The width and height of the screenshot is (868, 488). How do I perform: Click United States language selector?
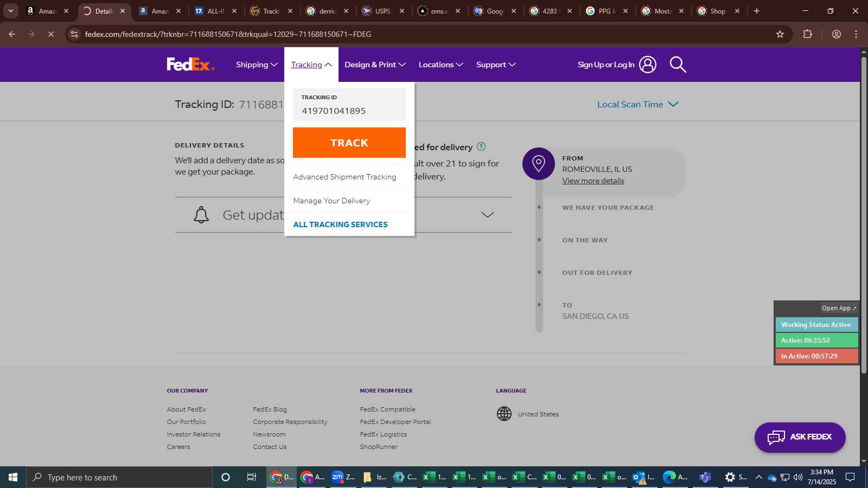[538, 414]
